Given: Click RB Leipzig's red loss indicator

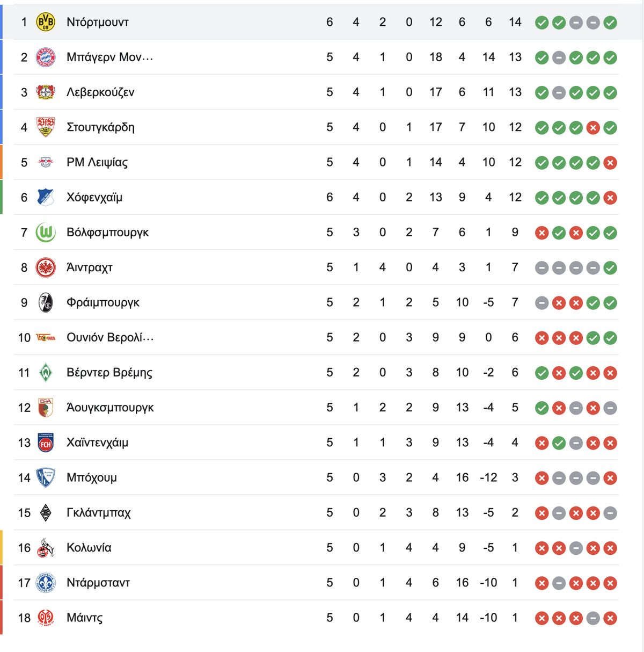Looking at the screenshot, I should point(610,163).
